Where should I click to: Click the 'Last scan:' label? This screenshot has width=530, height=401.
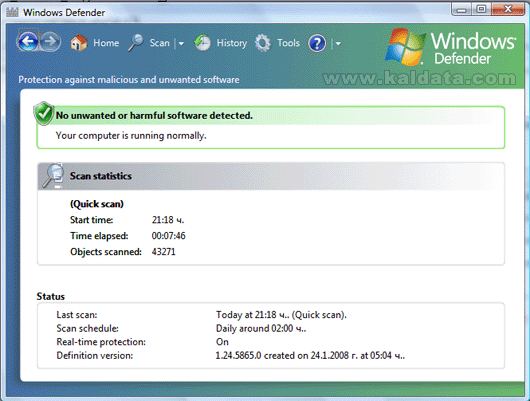[x=77, y=315]
